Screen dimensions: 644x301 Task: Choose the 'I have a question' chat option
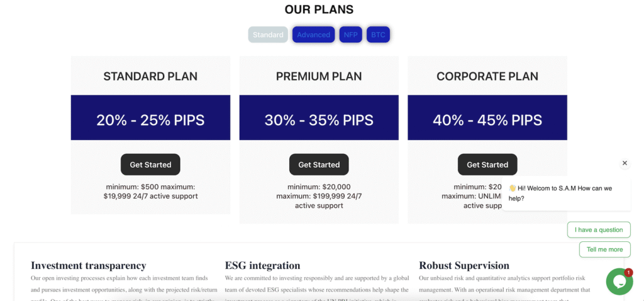coord(599,229)
